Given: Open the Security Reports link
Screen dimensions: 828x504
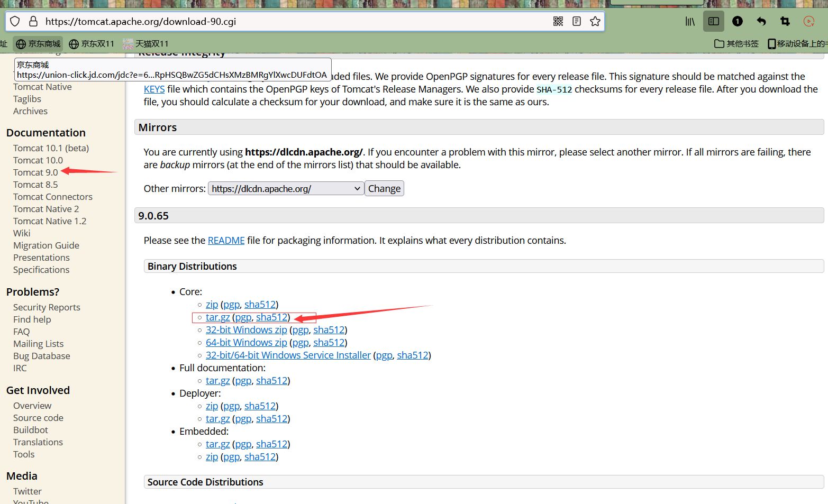Looking at the screenshot, I should pos(47,308).
